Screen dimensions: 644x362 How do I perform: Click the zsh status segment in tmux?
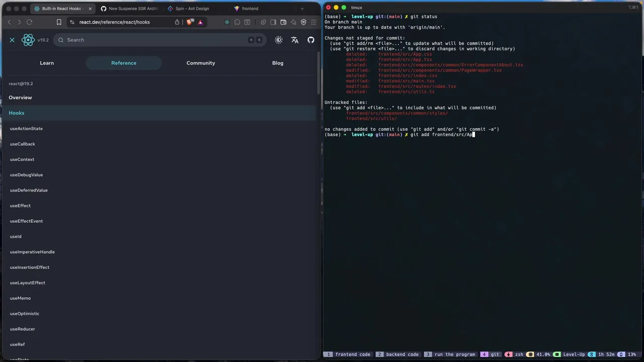pyautogui.click(x=514, y=354)
